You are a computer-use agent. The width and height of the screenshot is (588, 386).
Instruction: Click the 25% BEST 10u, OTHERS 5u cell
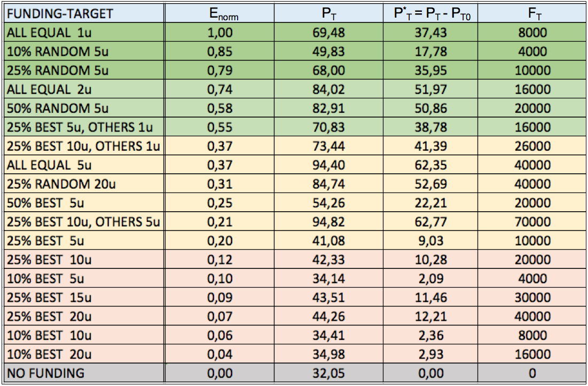click(x=83, y=222)
